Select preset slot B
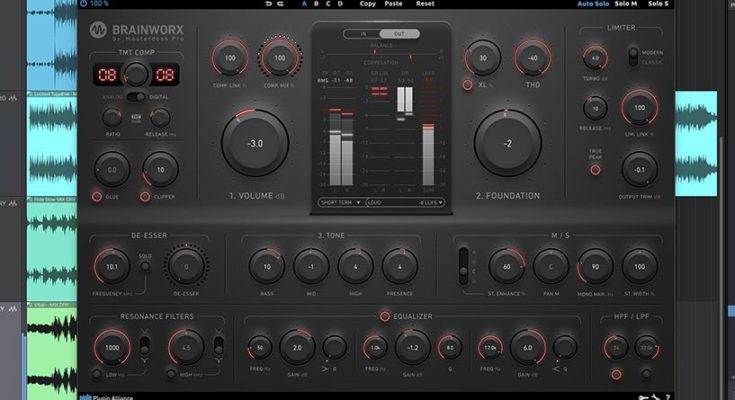The image size is (735, 400). [x=315, y=4]
